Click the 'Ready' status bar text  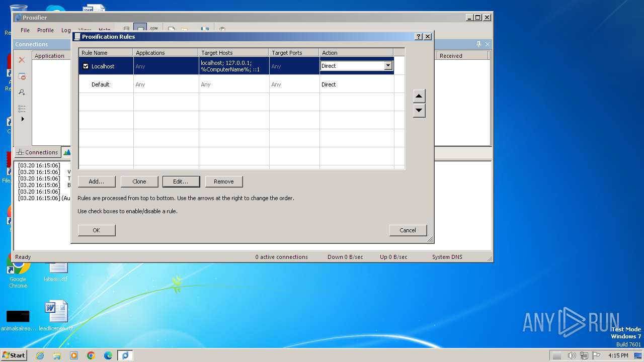click(23, 257)
